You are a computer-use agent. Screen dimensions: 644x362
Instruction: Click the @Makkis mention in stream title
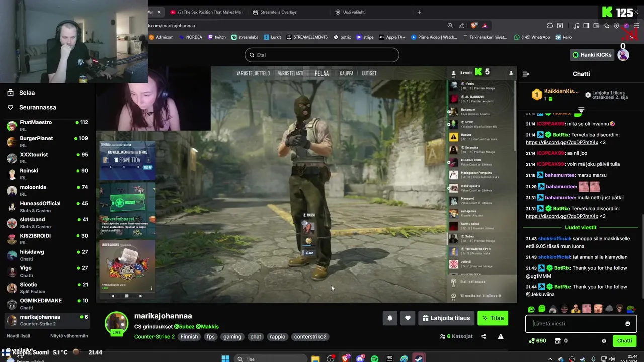(x=207, y=327)
